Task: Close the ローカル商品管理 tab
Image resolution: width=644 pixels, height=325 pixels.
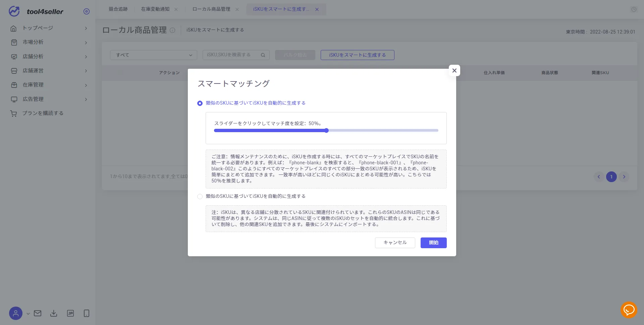Action: [237, 9]
